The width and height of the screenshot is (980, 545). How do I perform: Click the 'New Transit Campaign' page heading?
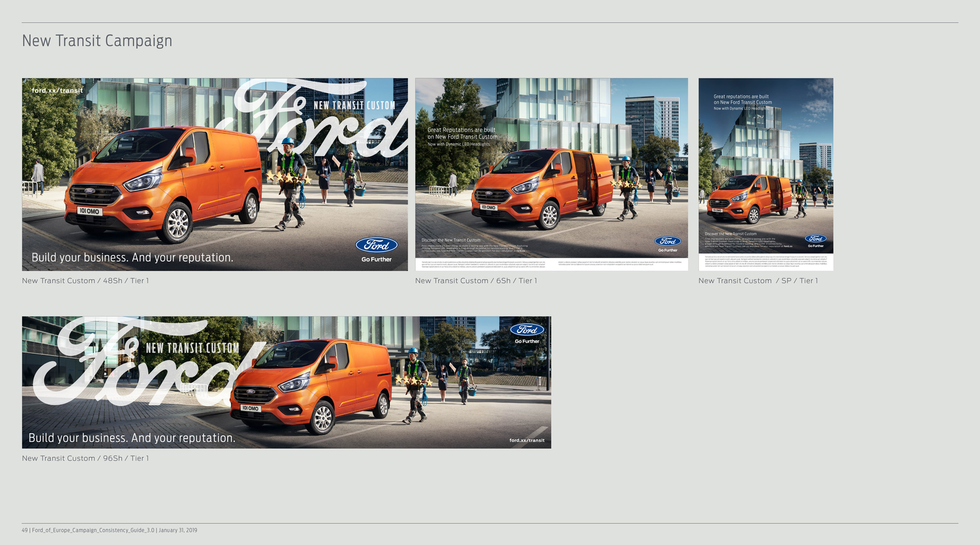point(97,41)
